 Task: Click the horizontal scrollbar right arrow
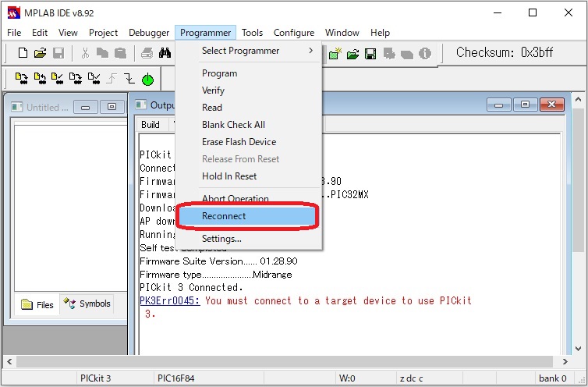coord(565,362)
